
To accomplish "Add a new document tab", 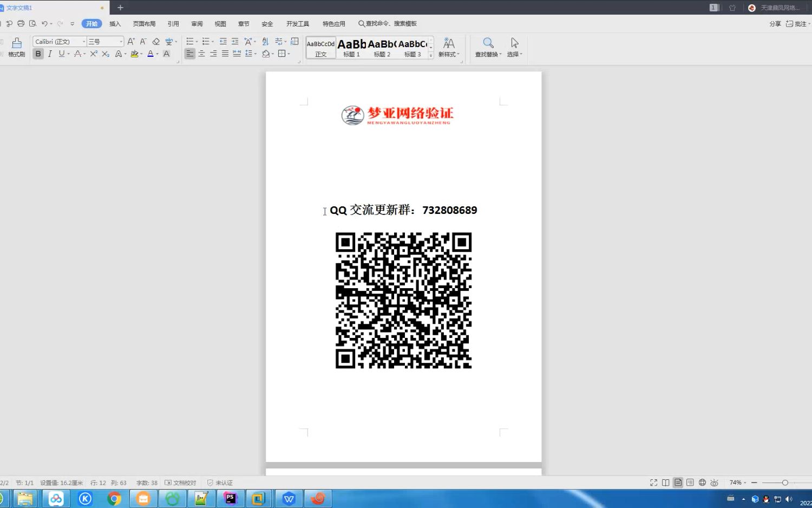I will (x=120, y=8).
